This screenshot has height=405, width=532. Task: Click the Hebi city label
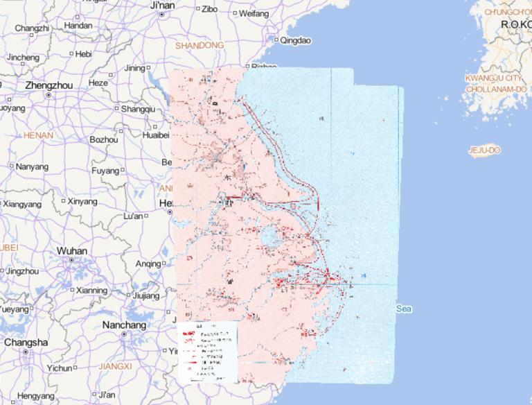point(83,53)
